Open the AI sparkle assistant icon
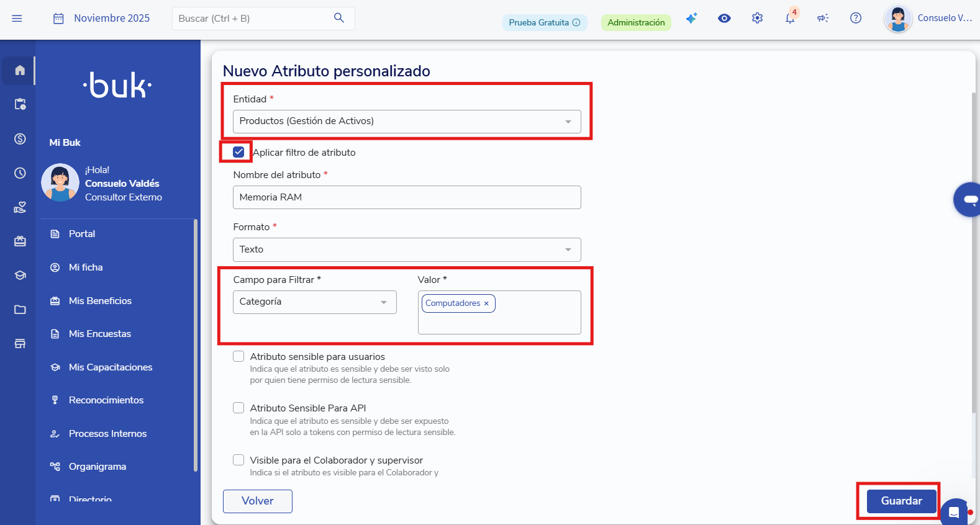Viewport: 980px width, 525px height. [691, 19]
